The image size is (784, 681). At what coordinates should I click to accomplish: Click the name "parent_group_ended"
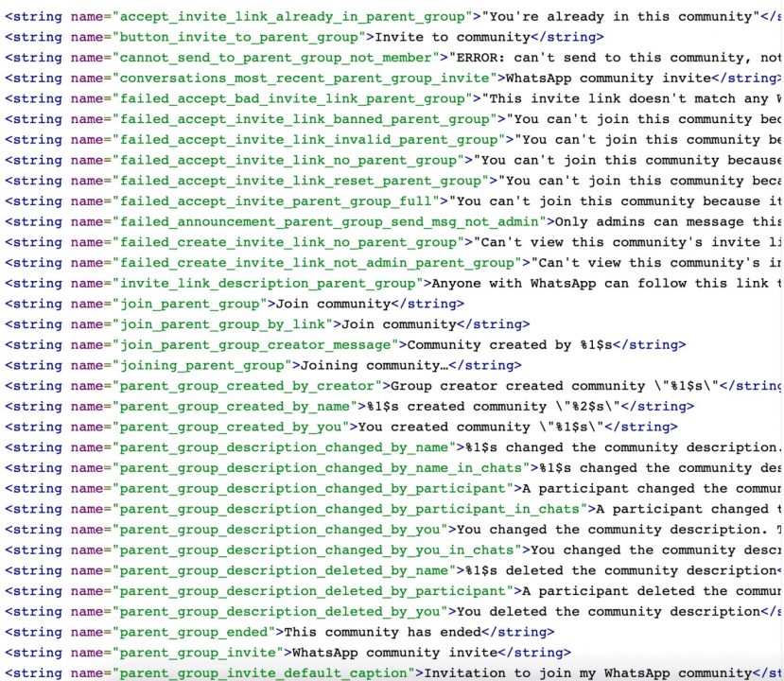194,632
